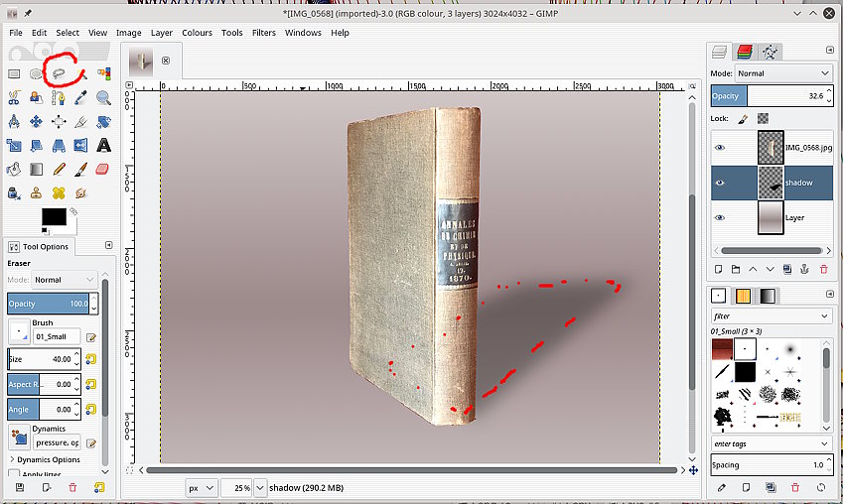This screenshot has width=843, height=504.
Task: Open the Filters menu
Action: click(x=263, y=32)
